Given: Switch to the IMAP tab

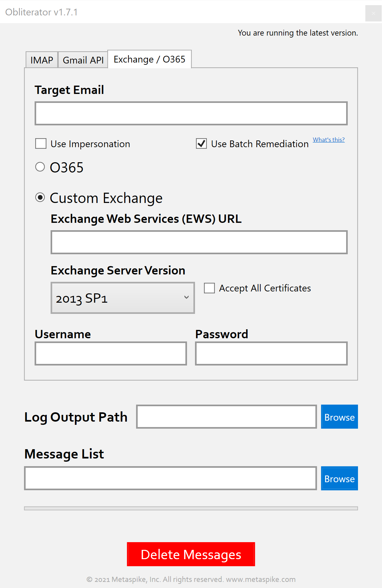Looking at the screenshot, I should pyautogui.click(x=42, y=60).
